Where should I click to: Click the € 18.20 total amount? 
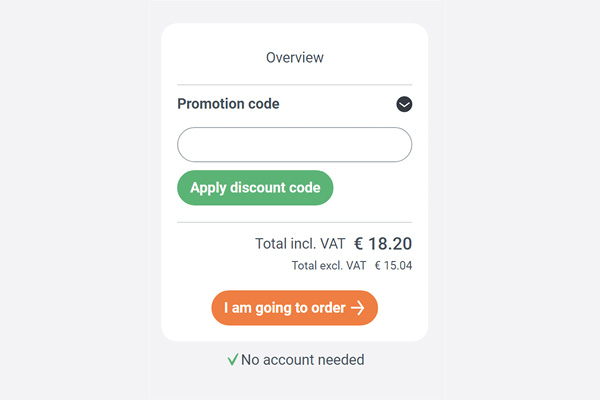coord(383,244)
